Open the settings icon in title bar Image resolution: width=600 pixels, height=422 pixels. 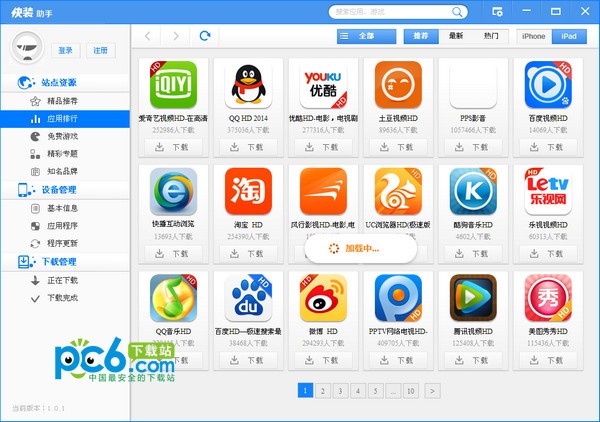497,12
